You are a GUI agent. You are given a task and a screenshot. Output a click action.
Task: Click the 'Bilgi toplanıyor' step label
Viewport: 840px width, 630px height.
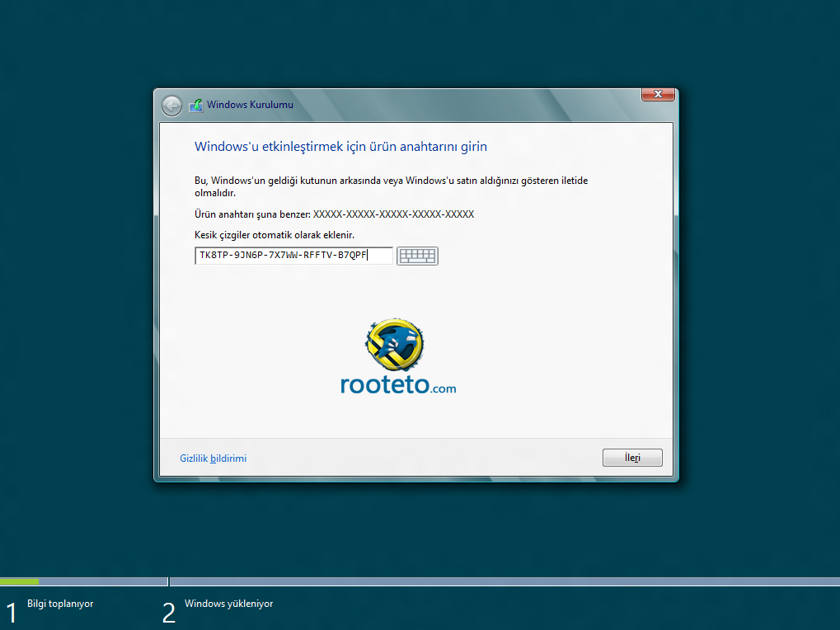60,604
